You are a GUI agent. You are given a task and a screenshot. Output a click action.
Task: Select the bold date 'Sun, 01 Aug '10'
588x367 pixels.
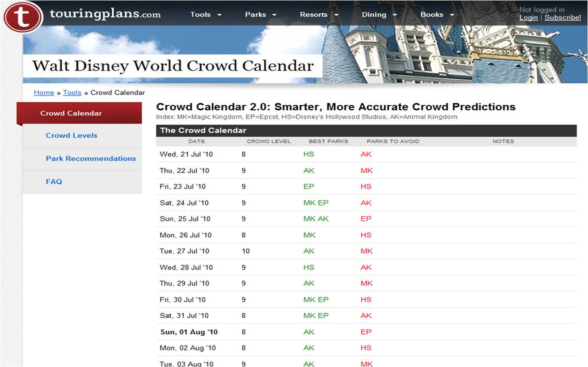[x=189, y=332]
